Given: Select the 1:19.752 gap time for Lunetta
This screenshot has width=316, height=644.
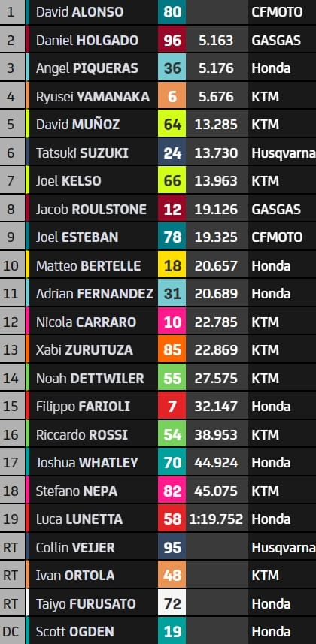Looking at the screenshot, I should (x=217, y=519).
